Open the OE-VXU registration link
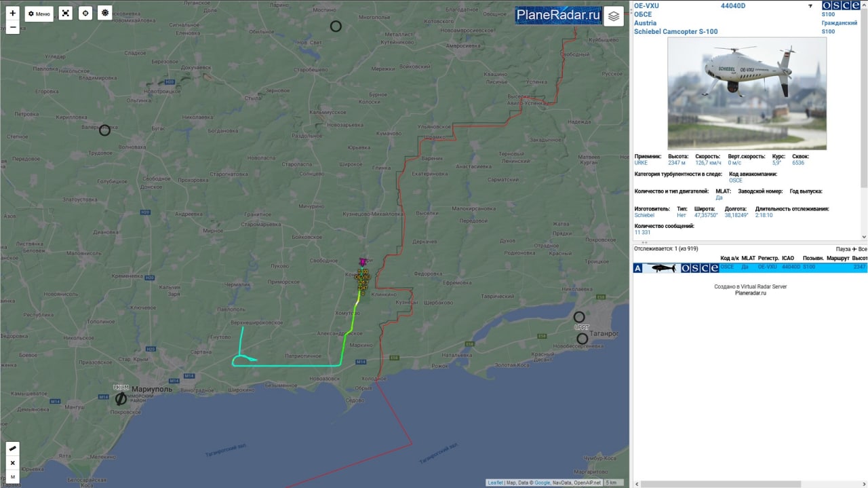The image size is (868, 488). click(646, 5)
